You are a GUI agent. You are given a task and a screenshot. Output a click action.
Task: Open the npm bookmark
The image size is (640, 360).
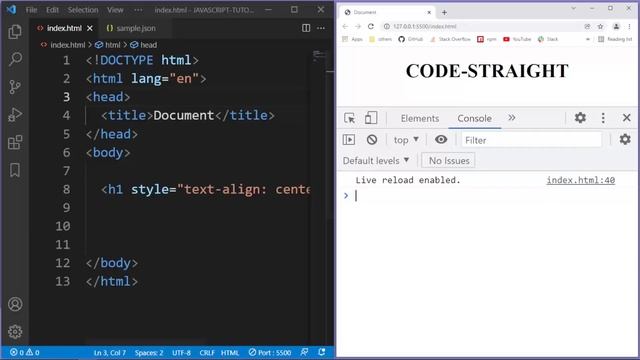tap(487, 39)
